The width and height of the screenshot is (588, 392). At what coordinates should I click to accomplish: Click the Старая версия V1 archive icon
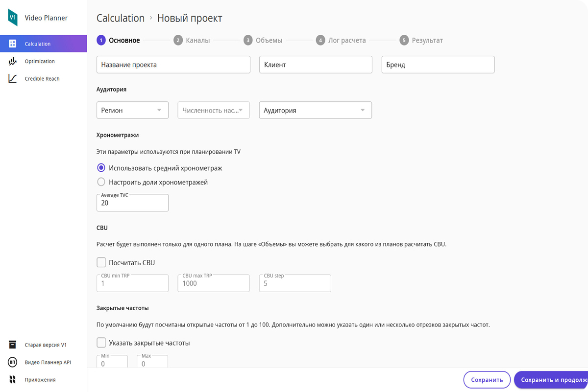pyautogui.click(x=13, y=345)
